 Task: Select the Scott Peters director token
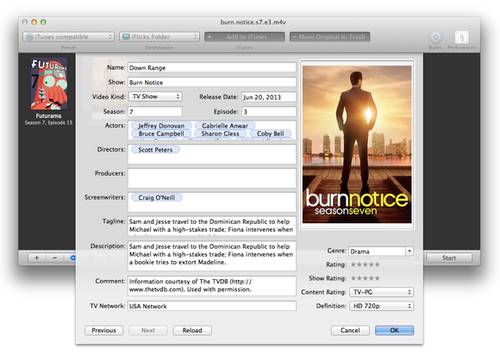click(155, 150)
